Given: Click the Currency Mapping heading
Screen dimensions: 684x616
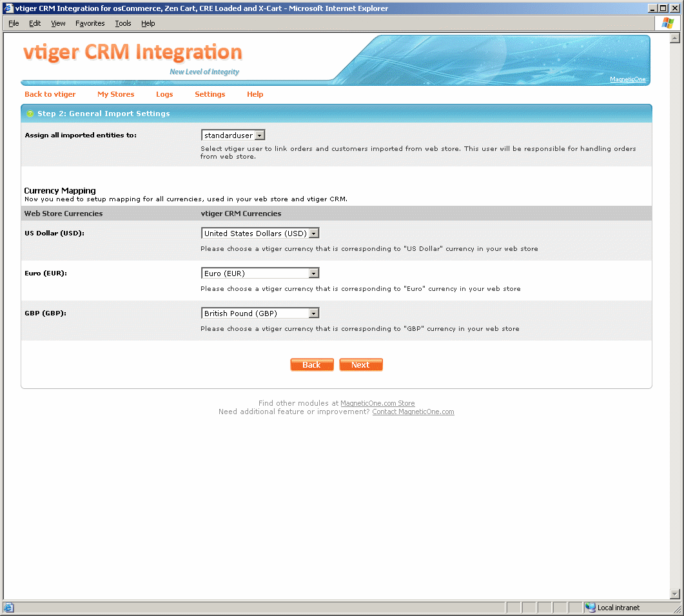Looking at the screenshot, I should pyautogui.click(x=60, y=190).
